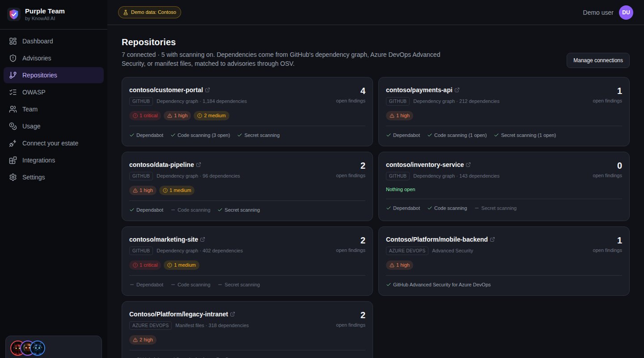Click the 1 high badge on payments-api

point(399,115)
